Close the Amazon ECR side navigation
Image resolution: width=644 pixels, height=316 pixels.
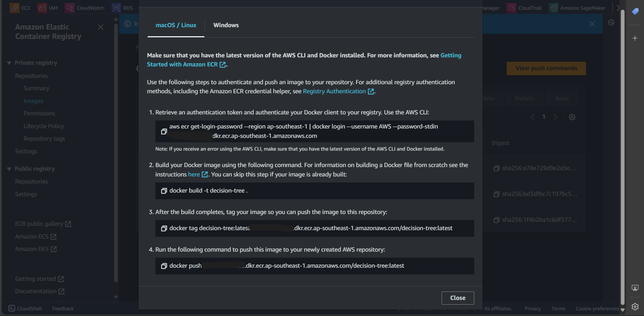point(101,27)
